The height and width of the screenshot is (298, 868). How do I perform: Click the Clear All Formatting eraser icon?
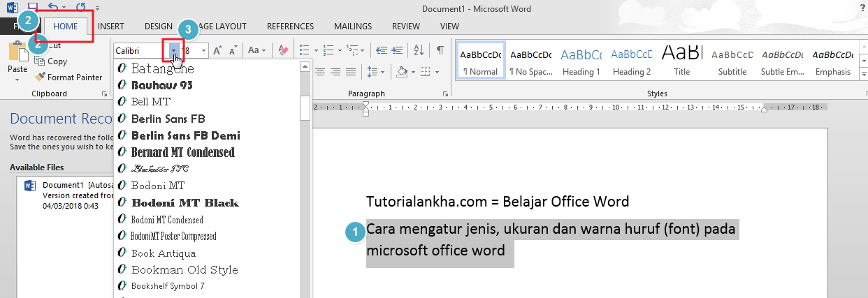point(283,50)
